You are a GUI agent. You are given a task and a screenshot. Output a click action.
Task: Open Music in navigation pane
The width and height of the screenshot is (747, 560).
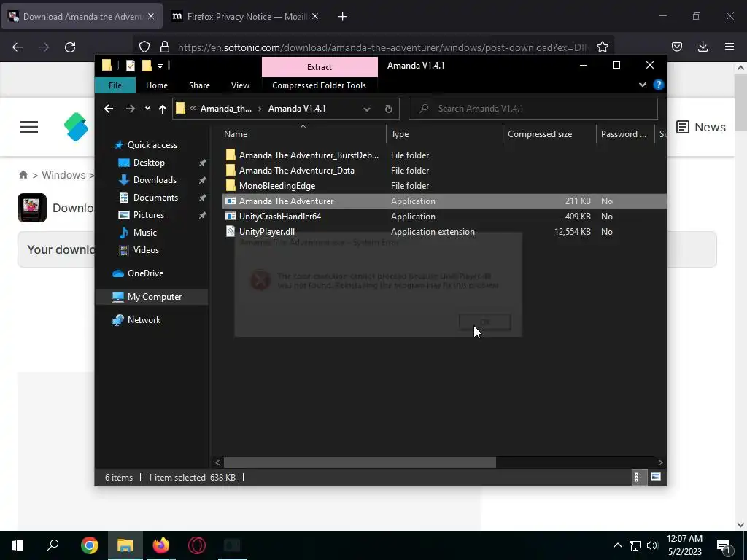pos(145,233)
